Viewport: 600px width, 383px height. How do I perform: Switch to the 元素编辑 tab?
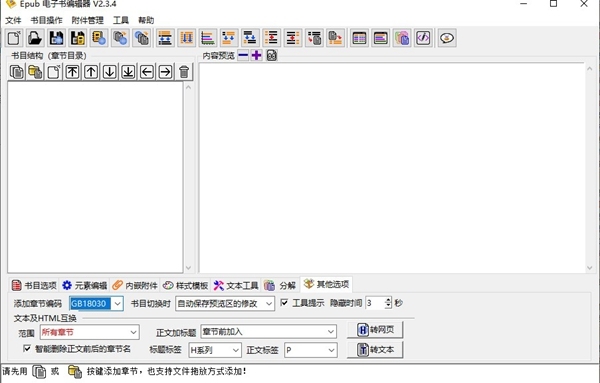(85, 285)
